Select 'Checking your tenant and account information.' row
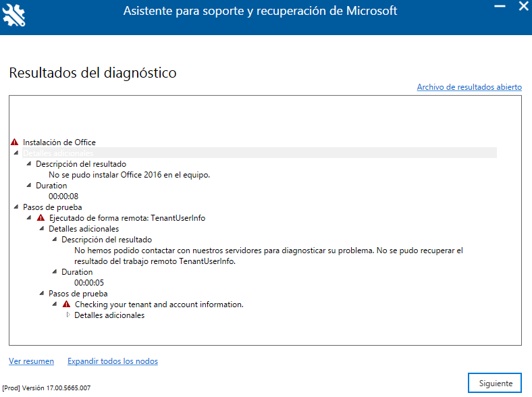Image resolution: width=532 pixels, height=397 pixels. tap(159, 305)
